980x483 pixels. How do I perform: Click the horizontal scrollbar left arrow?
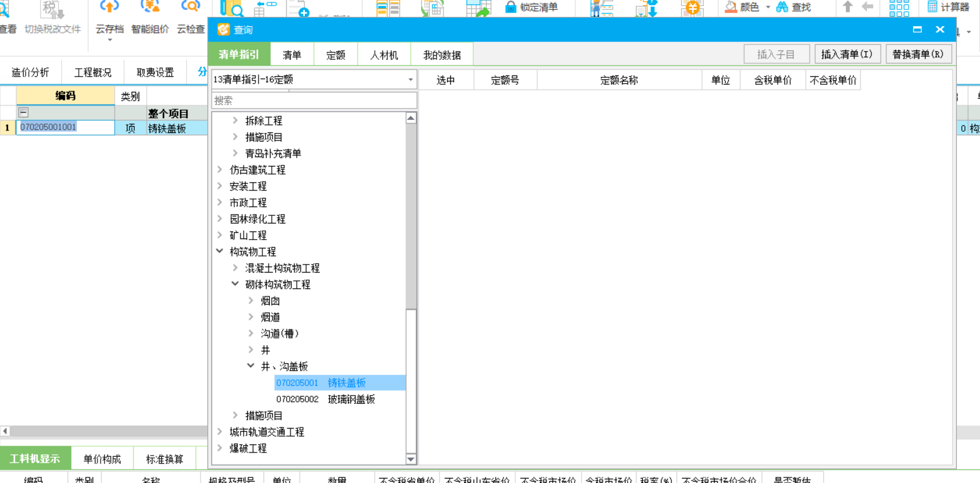coord(5,431)
